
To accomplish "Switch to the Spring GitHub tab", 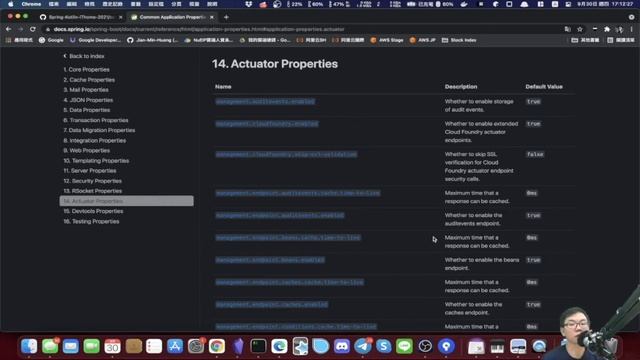I will pos(81,17).
